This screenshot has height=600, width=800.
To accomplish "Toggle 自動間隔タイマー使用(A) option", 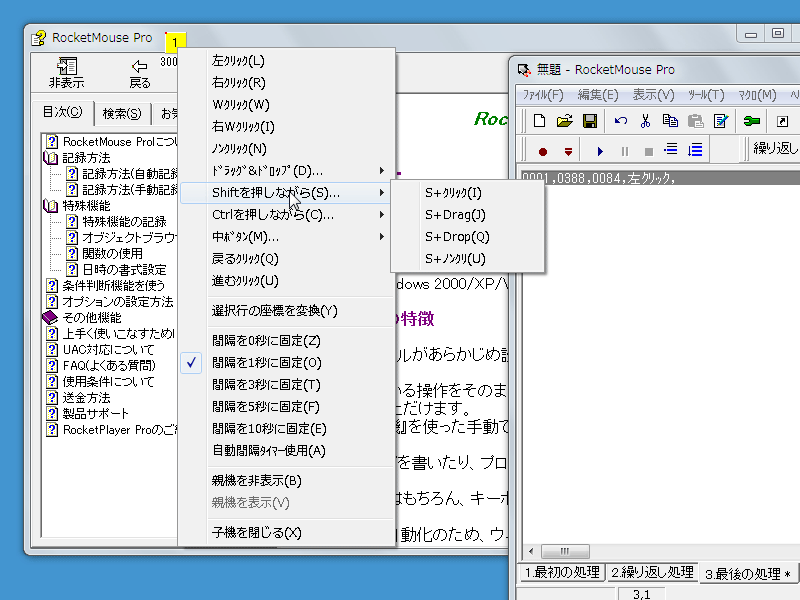I will click(287, 451).
